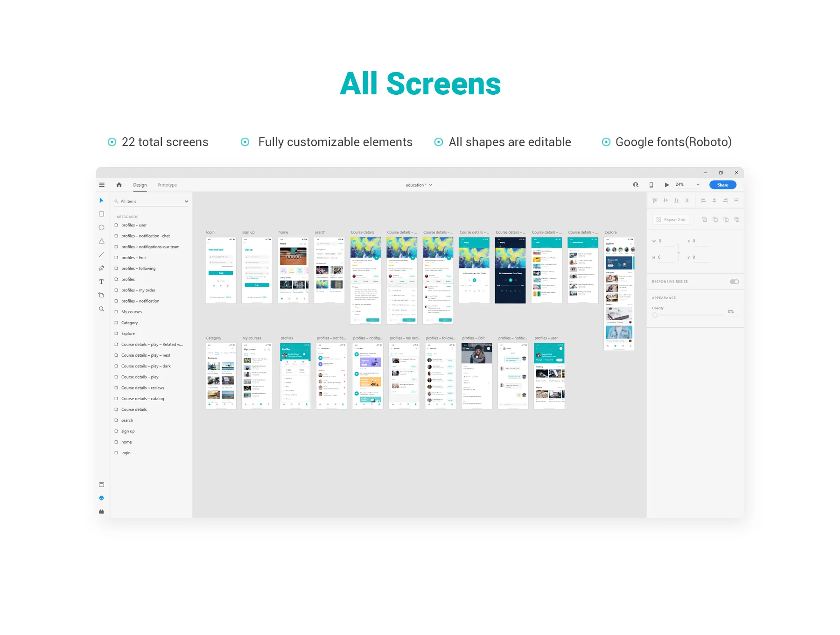This screenshot has height=635, width=840.
Task: Start desktop preview play button
Action: click(667, 185)
